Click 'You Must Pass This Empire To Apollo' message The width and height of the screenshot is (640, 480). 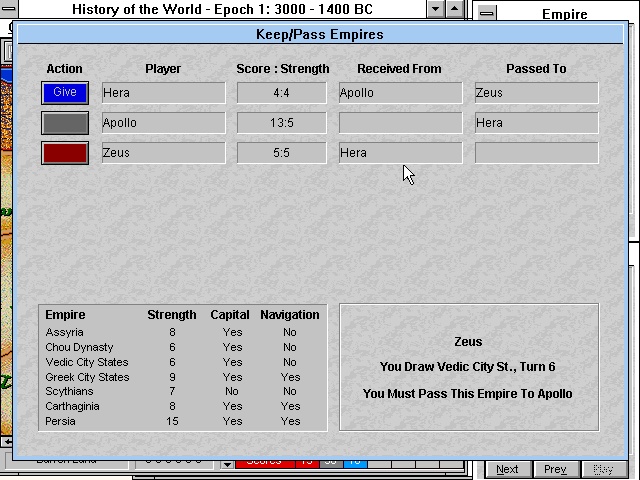coord(468,394)
